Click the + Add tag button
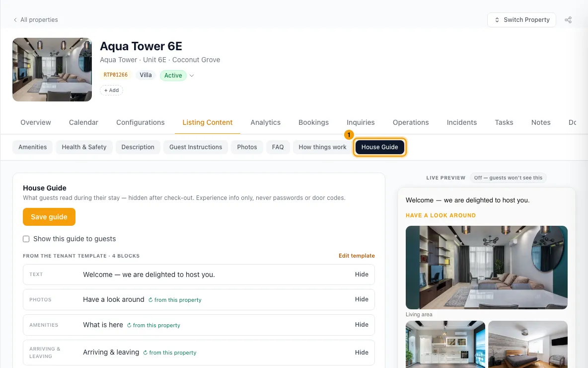The height and width of the screenshot is (368, 588). 111,90
